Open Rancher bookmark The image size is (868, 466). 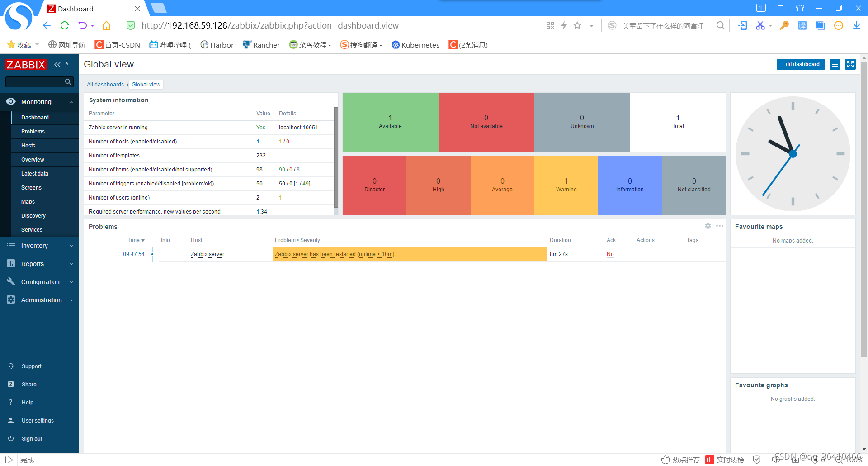tap(261, 45)
